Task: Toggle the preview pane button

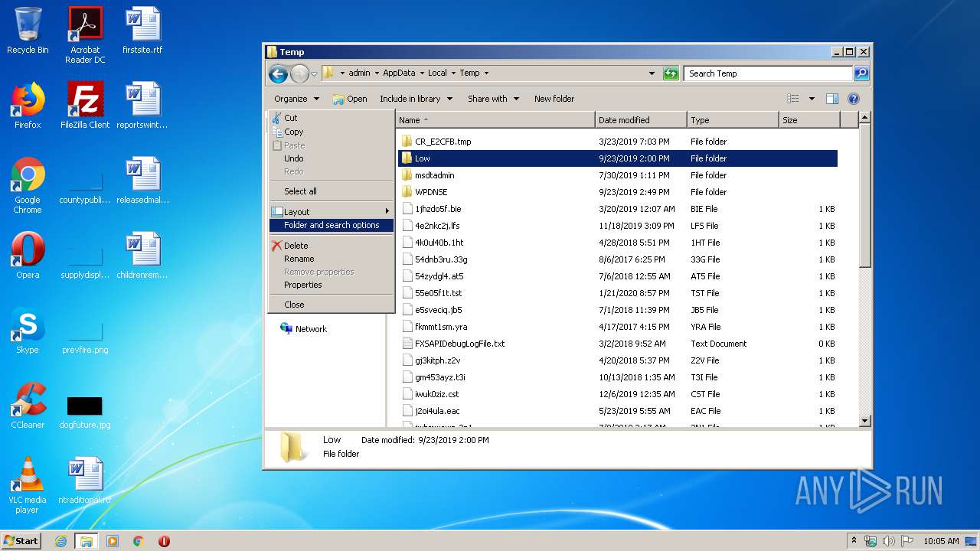Action: pos(832,99)
